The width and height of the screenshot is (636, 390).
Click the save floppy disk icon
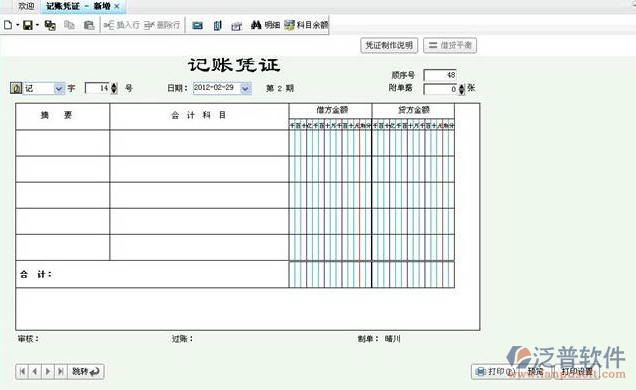coord(28,25)
